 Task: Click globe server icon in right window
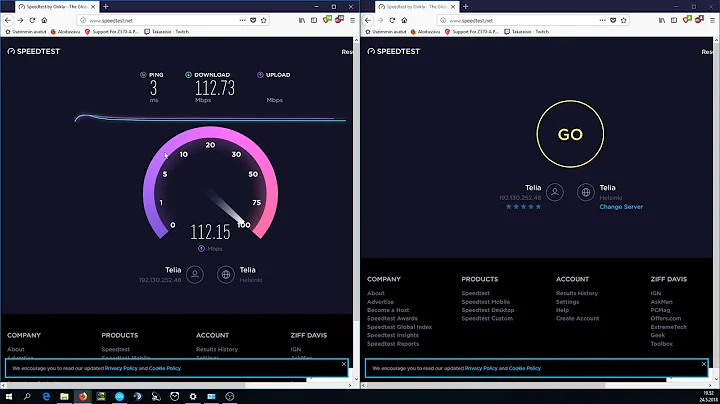[x=586, y=192]
